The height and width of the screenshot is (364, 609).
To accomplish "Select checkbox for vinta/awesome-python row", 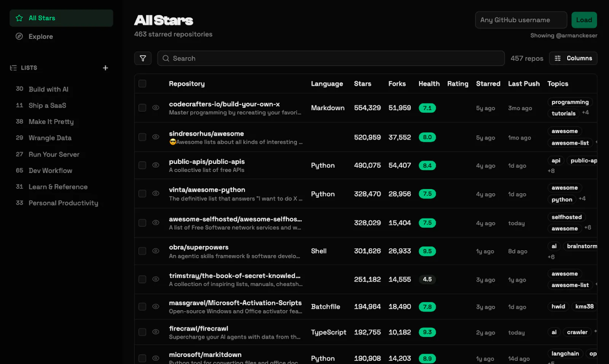I will [x=142, y=194].
